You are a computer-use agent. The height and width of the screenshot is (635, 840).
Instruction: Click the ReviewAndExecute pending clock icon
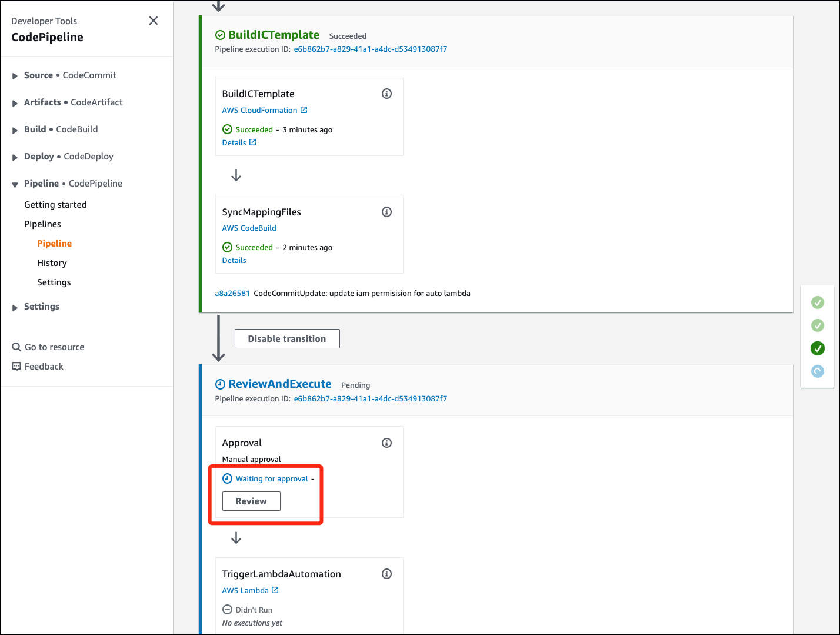pyautogui.click(x=220, y=384)
